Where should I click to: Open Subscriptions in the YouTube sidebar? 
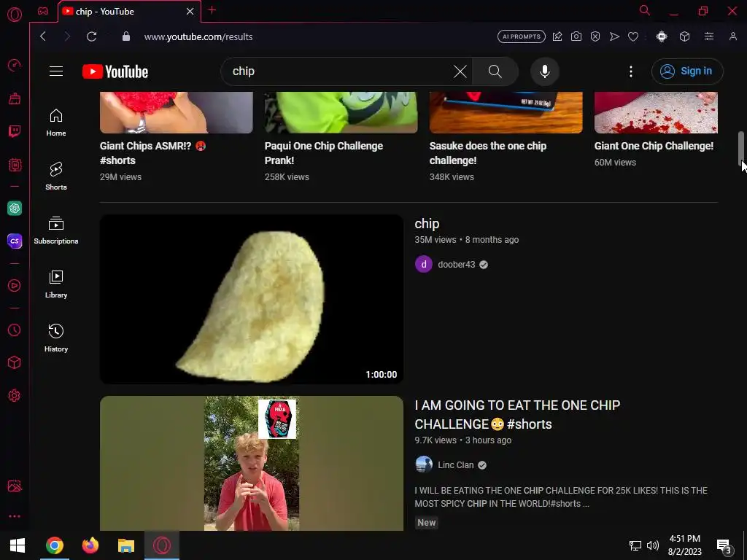pos(56,230)
